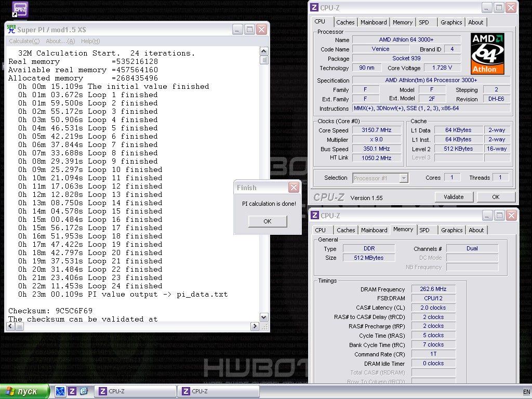Open the About menu in Super PI
Image resolution: width=532 pixels, height=399 pixels.
pos(60,41)
